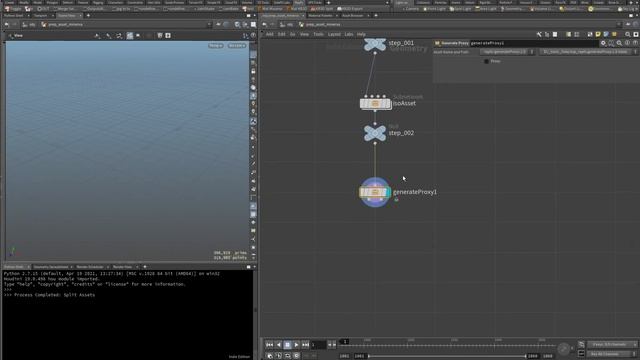
Task: Toggle the Proxy checkbox
Action: (486, 61)
